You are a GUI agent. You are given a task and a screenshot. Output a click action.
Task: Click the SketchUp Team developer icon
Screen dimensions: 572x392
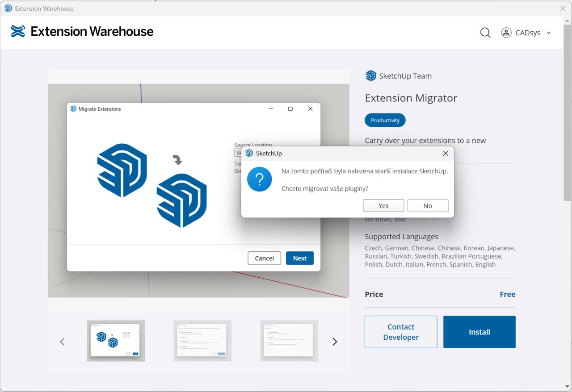(x=370, y=76)
